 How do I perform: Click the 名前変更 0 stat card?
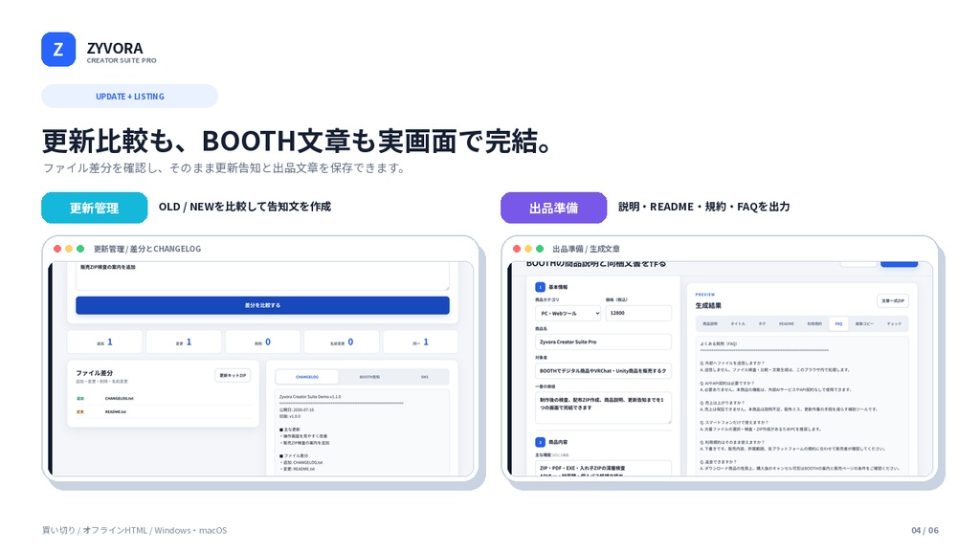(x=342, y=342)
